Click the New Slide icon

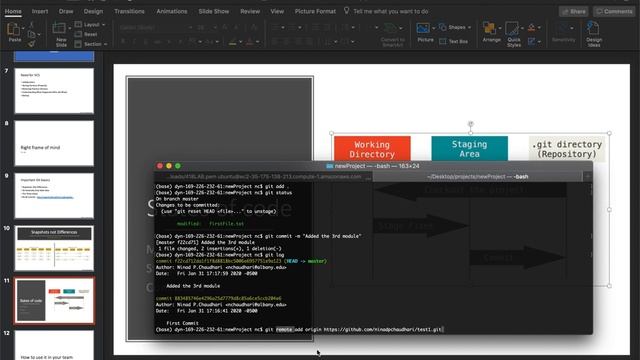tap(59, 28)
